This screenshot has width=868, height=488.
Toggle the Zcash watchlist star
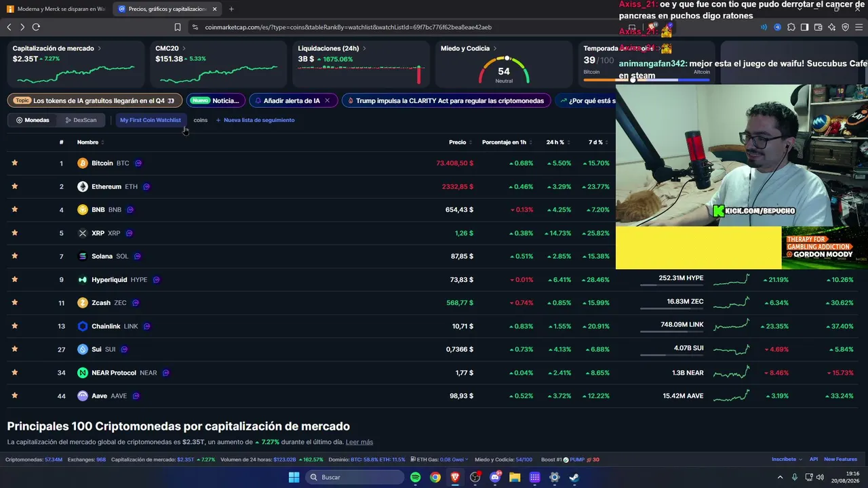coord(15,302)
